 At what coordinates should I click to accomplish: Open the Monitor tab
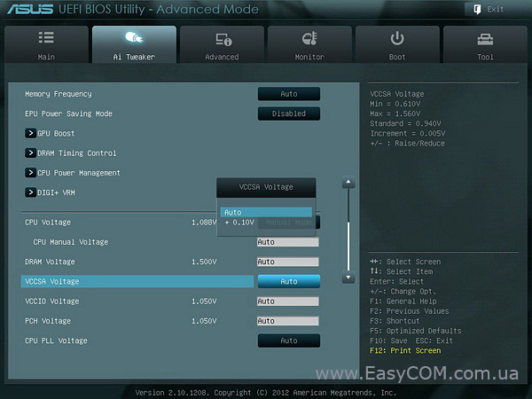pyautogui.click(x=309, y=44)
